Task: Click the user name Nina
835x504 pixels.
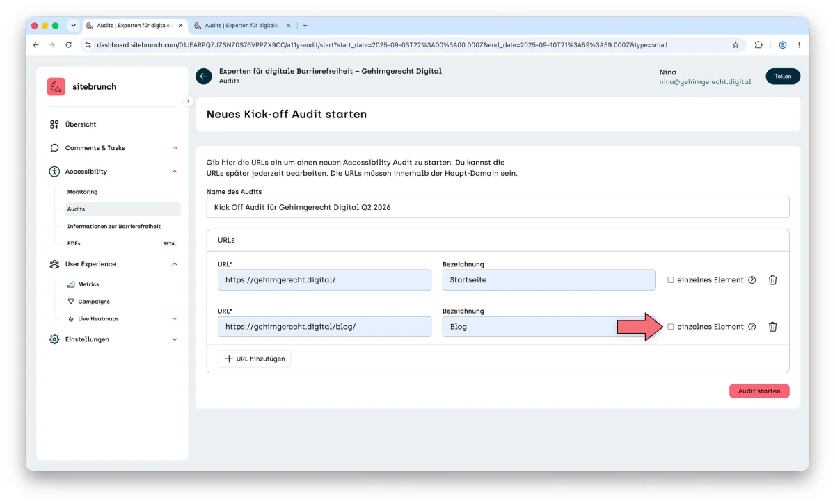Action: pyautogui.click(x=667, y=72)
